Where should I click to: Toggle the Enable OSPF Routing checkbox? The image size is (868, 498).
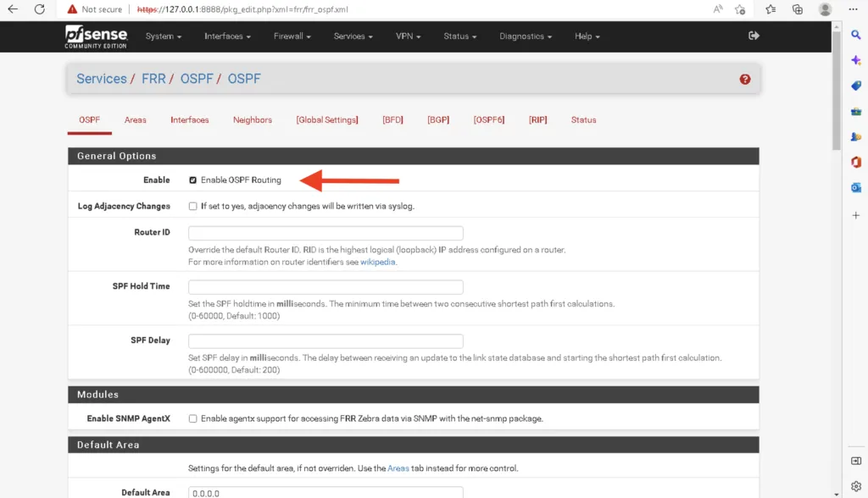192,180
